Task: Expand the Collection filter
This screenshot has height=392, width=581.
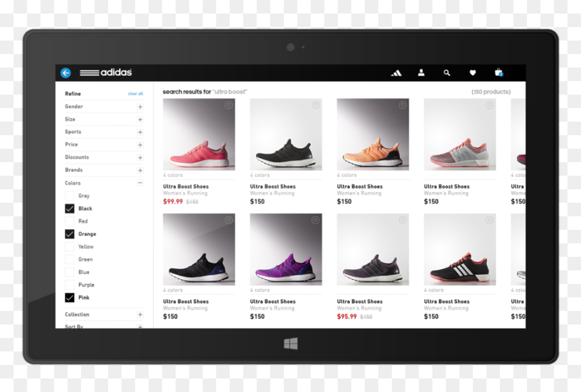Action: tap(140, 314)
